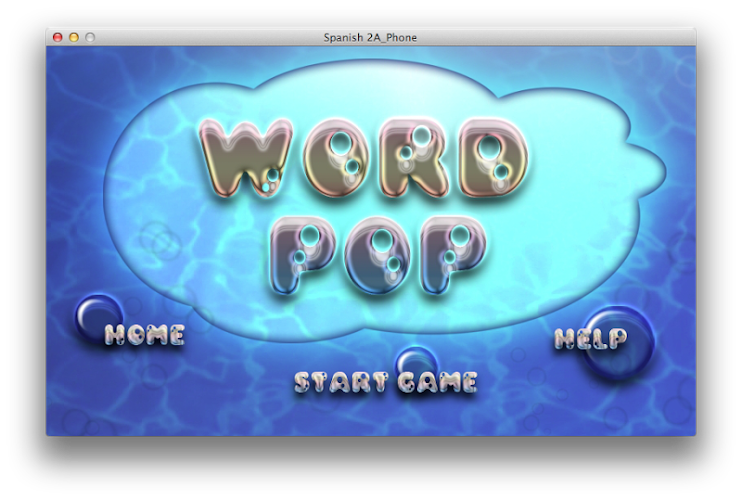Click the Word Pop title logo

pos(363,205)
